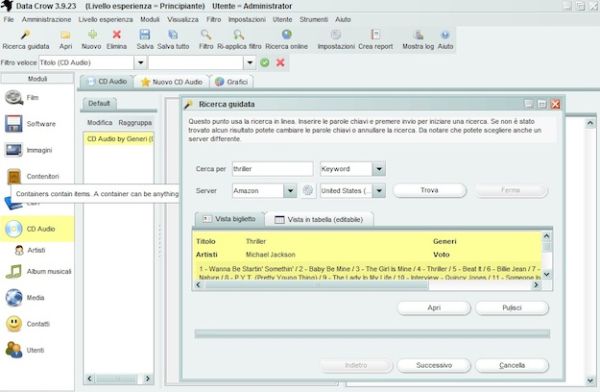Image resolution: width=600 pixels, height=392 pixels.
Task: Select the CD Audio module
Action: [x=37, y=229]
